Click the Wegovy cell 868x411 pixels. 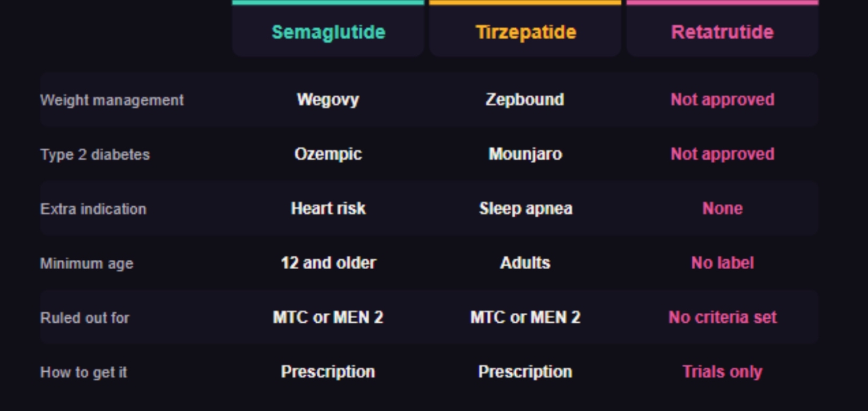click(x=328, y=99)
